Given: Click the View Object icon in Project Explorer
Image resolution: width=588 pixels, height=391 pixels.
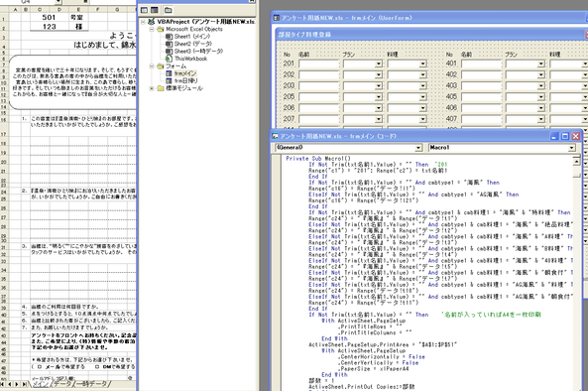Looking at the screenshot, I should pyautogui.click(x=154, y=10).
